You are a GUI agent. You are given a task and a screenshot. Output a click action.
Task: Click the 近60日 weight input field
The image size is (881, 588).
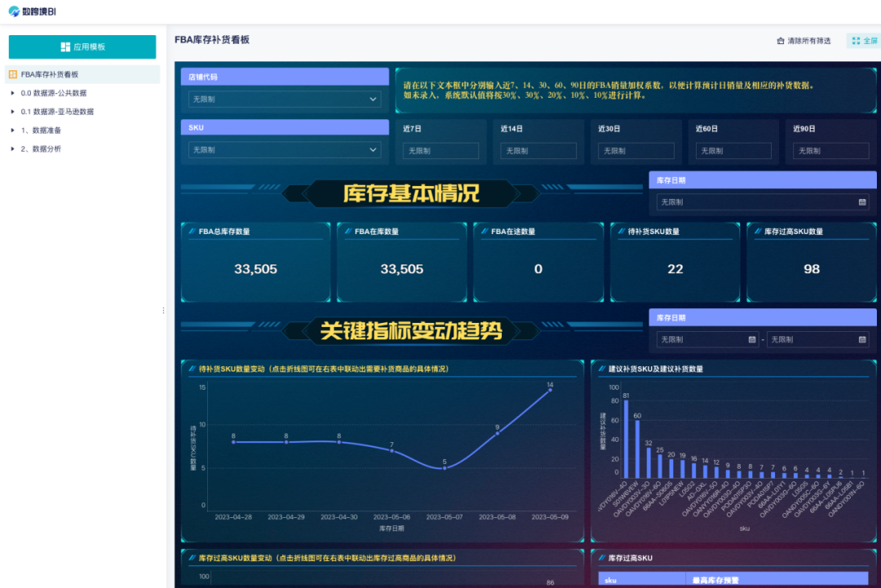pos(733,151)
